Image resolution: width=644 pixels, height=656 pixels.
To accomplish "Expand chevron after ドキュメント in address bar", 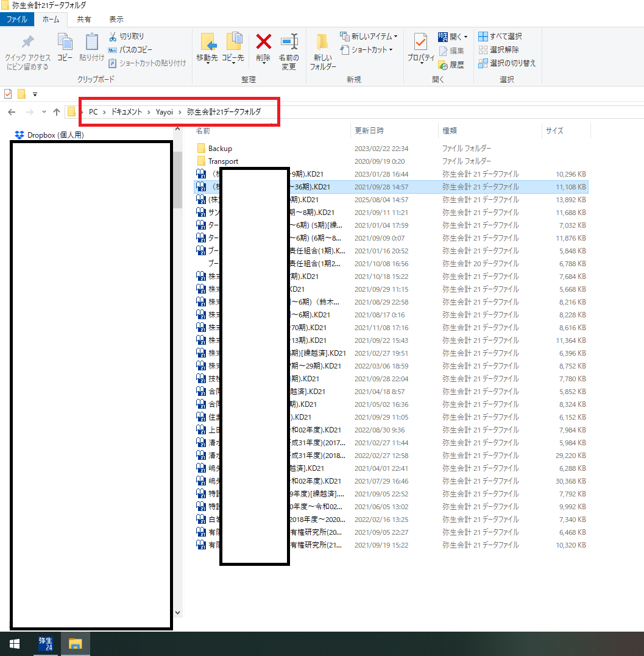I will [x=149, y=112].
